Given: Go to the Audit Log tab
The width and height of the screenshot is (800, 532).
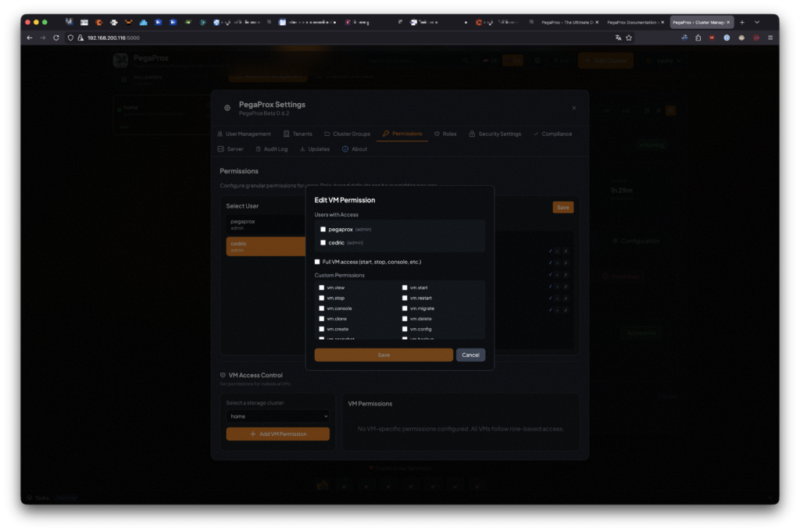Looking at the screenshot, I should point(271,148).
